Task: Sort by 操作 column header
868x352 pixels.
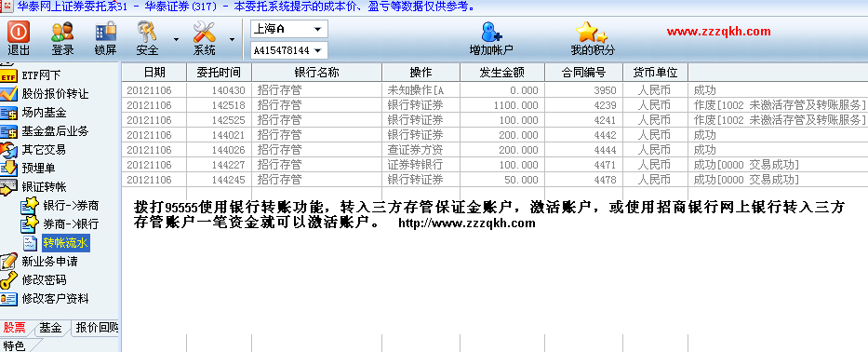Action: tap(421, 72)
